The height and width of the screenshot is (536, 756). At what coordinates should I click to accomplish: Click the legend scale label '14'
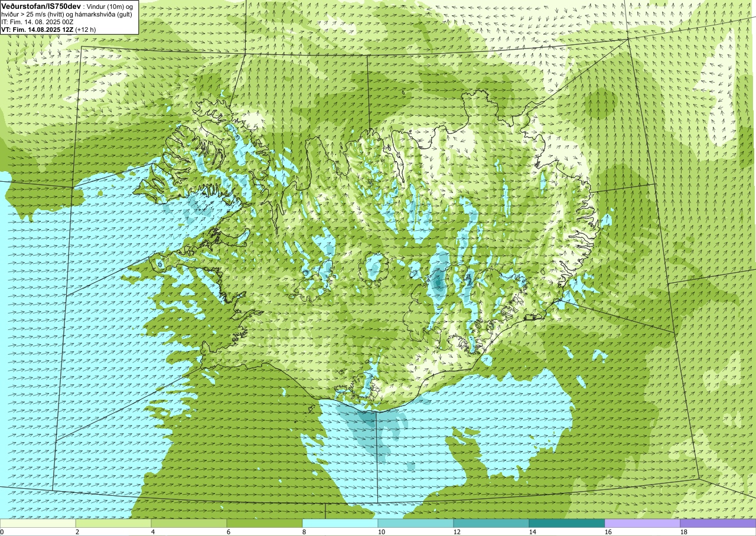pos(533,532)
